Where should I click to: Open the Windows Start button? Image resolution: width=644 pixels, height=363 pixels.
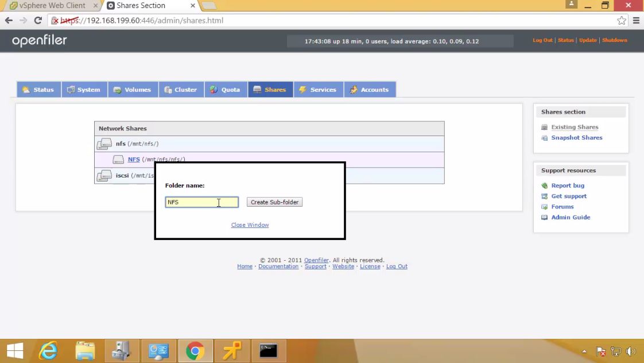pyautogui.click(x=15, y=351)
